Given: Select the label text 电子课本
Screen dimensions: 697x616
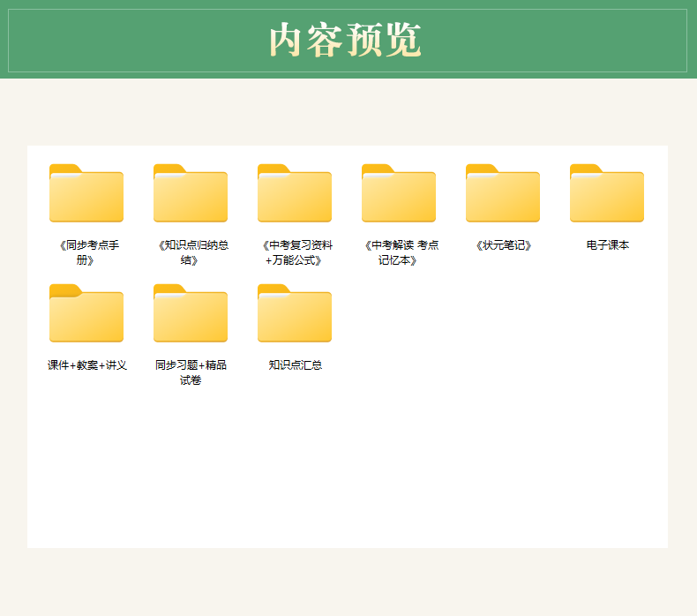Looking at the screenshot, I should pos(607,245).
